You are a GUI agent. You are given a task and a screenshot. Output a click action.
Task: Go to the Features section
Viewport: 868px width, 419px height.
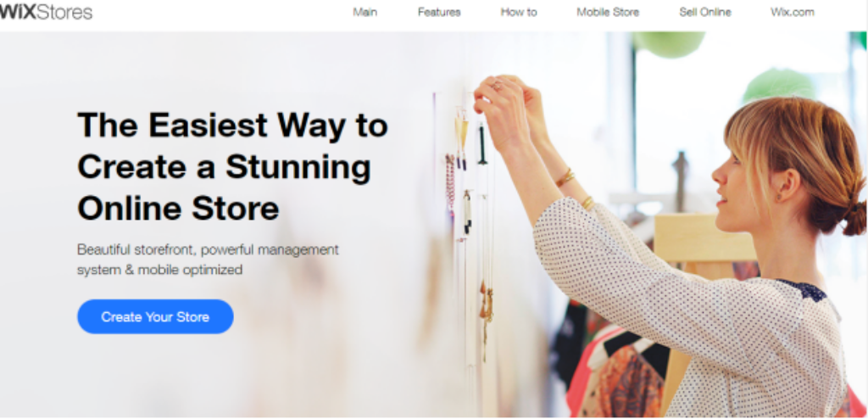click(x=439, y=12)
